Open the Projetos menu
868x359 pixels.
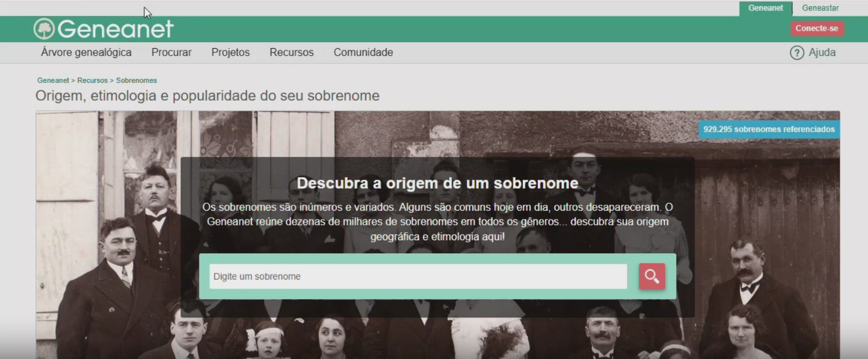click(231, 52)
